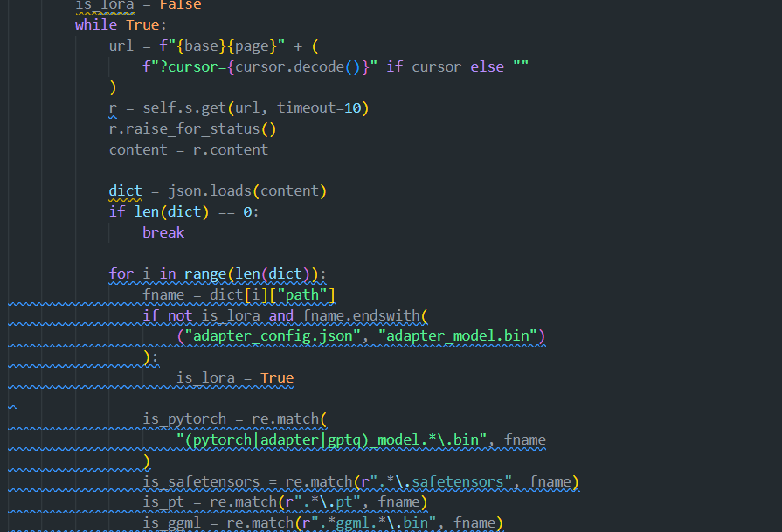Image resolution: width=782 pixels, height=532 pixels.
Task: Click the is_ggml variable name
Action: [x=170, y=522]
